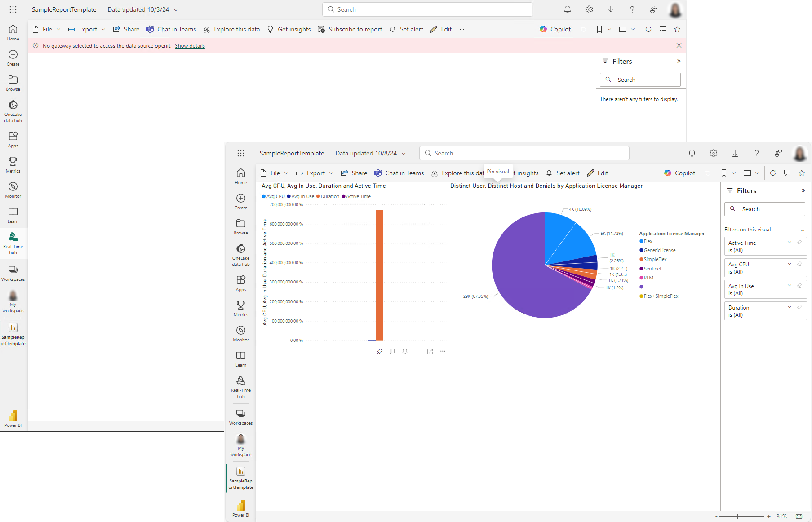Viewport: 812px width, 522px height.
Task: Copy the bar chart visual as image
Action: [x=392, y=351]
